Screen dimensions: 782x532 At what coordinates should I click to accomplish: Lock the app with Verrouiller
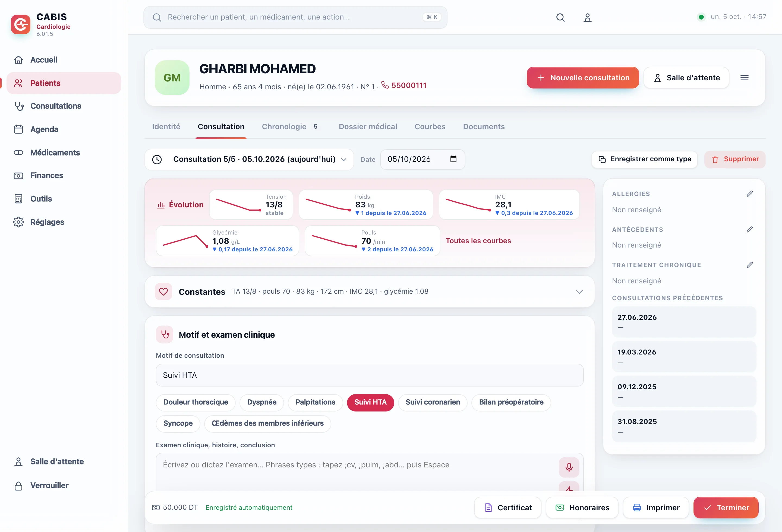(x=64, y=485)
